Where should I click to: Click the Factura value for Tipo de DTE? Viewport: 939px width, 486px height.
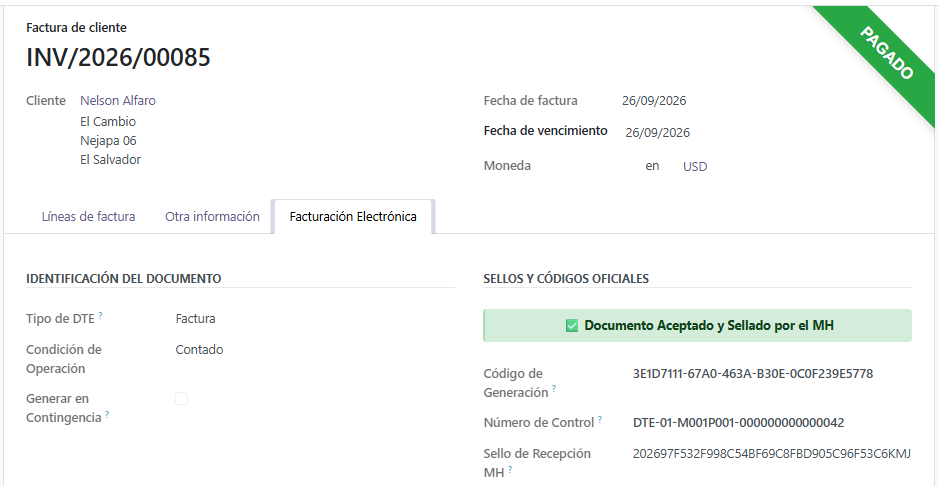[x=195, y=319]
